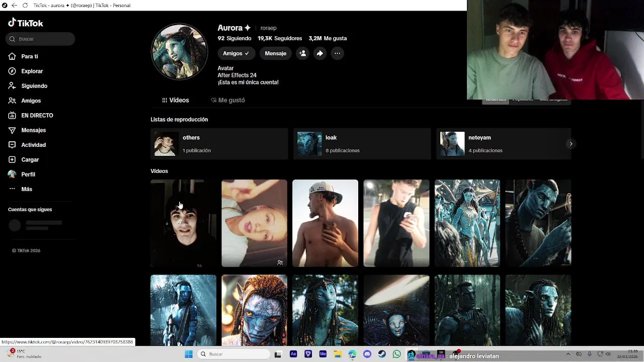Open the Más menu in sidebar
The image size is (644, 362).
[26, 189]
